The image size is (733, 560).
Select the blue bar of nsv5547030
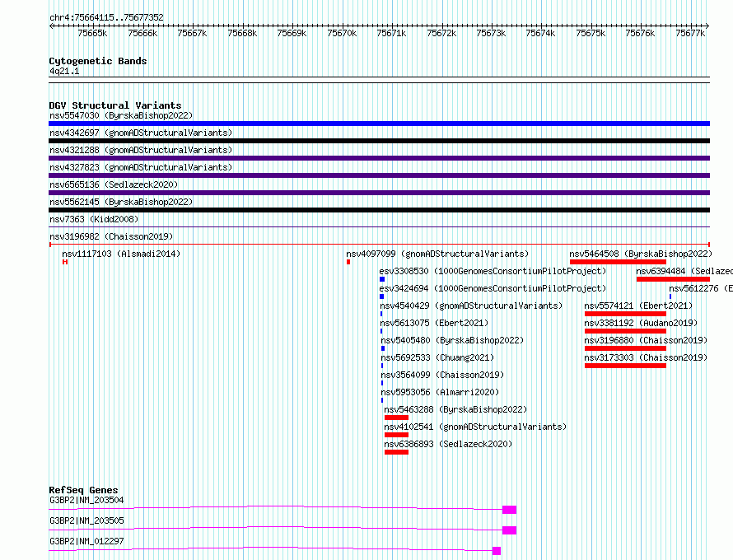[379, 124]
